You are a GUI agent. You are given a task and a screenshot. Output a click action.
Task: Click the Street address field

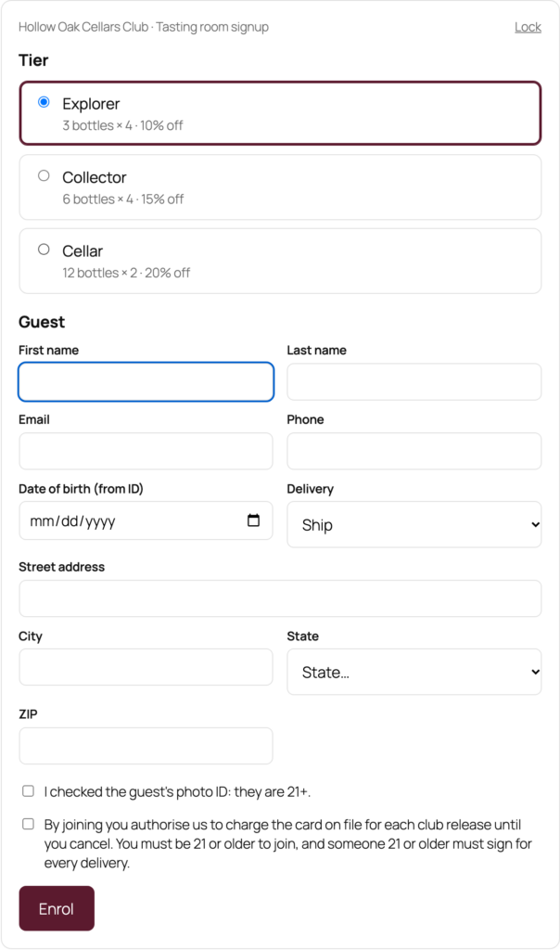(x=280, y=598)
